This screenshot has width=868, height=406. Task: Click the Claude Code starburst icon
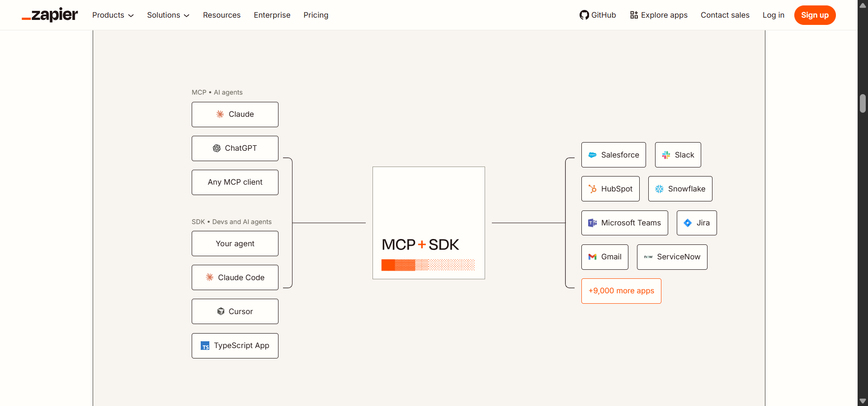click(210, 277)
